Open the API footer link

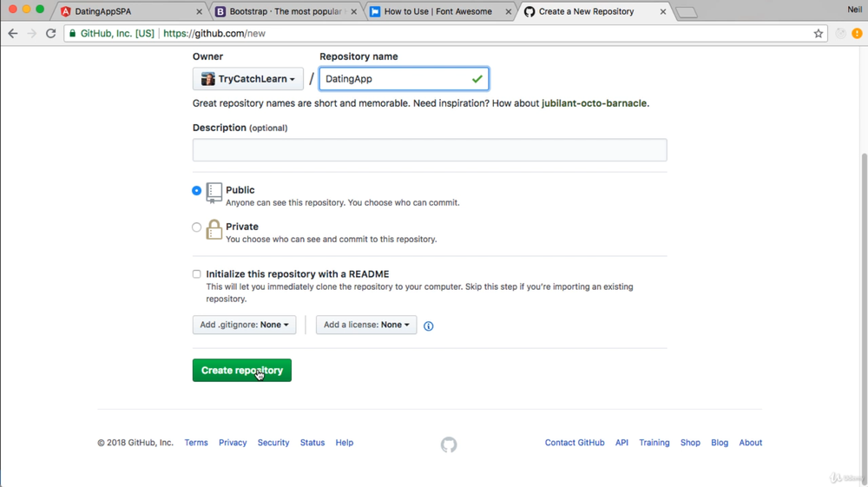(x=621, y=443)
